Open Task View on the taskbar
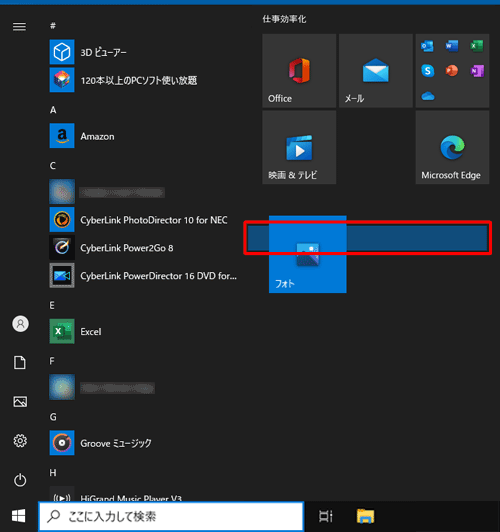Image resolution: width=500 pixels, height=532 pixels. (x=326, y=516)
